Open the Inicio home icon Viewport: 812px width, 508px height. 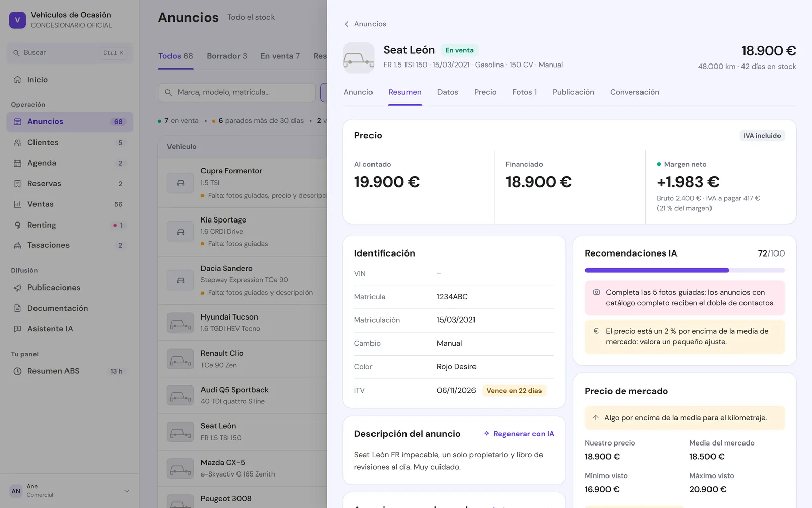(x=17, y=80)
